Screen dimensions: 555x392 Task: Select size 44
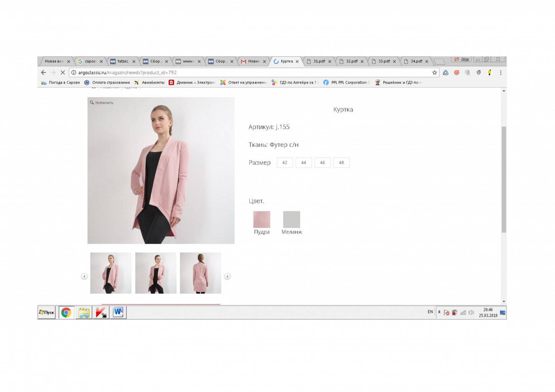[x=304, y=163]
